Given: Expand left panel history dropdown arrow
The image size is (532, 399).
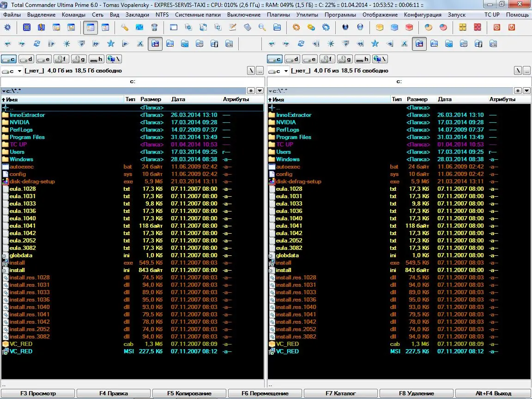Looking at the screenshot, I should tap(260, 91).
